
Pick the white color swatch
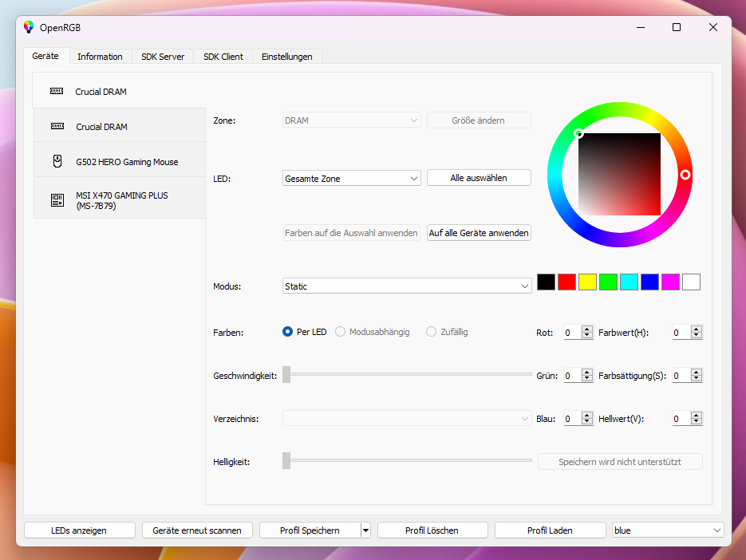(x=691, y=282)
